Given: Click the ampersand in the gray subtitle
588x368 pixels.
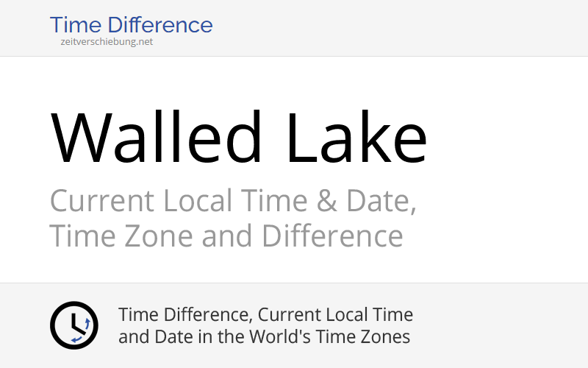Looking at the screenshot, I should (326, 201).
